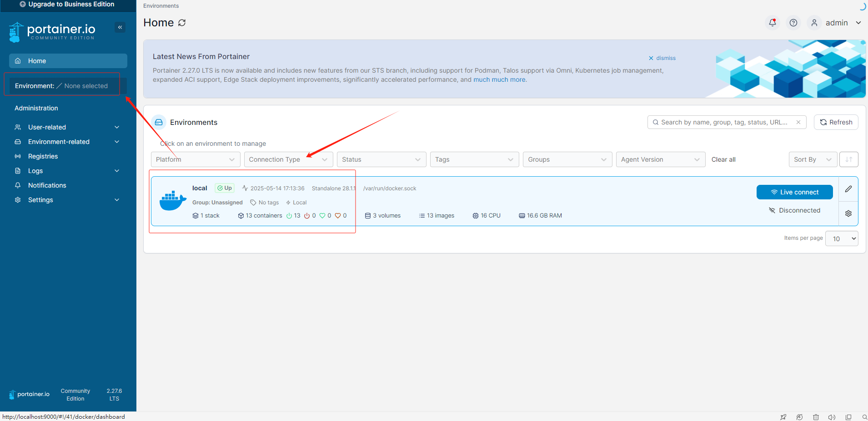Click the '16.6 GB RAM' text
This screenshot has height=421, width=868.
544,216
